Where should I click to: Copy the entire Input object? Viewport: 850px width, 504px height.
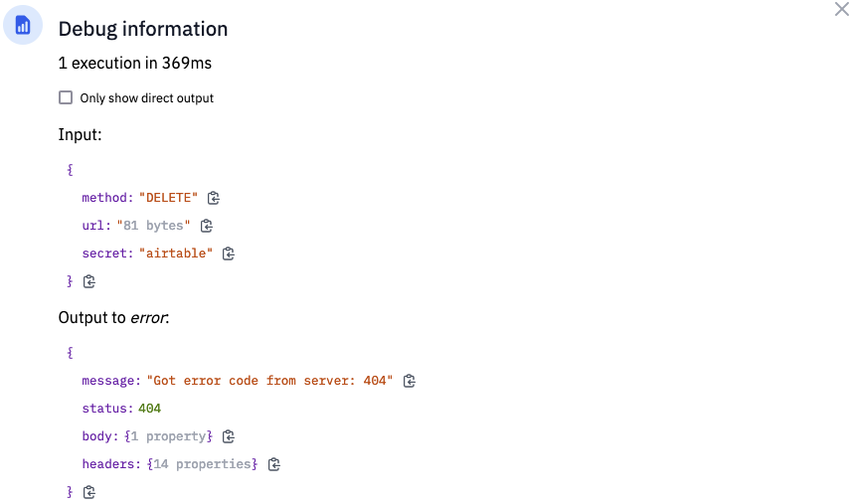88,281
